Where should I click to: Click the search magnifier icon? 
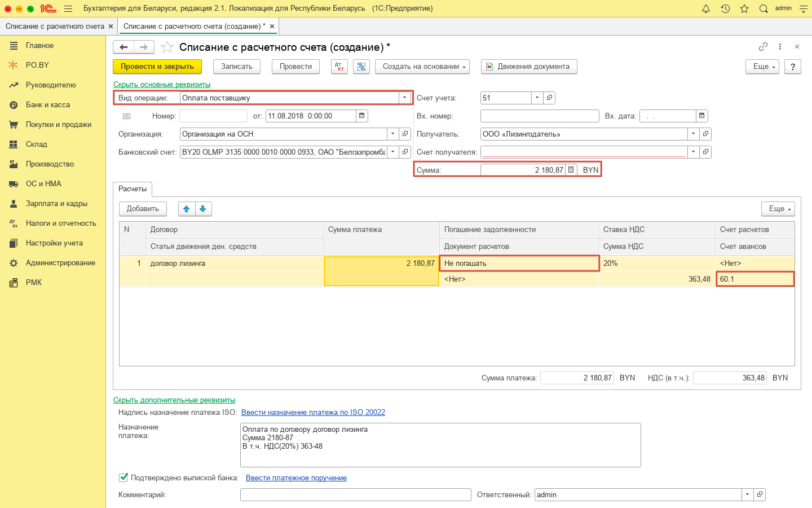764,8
